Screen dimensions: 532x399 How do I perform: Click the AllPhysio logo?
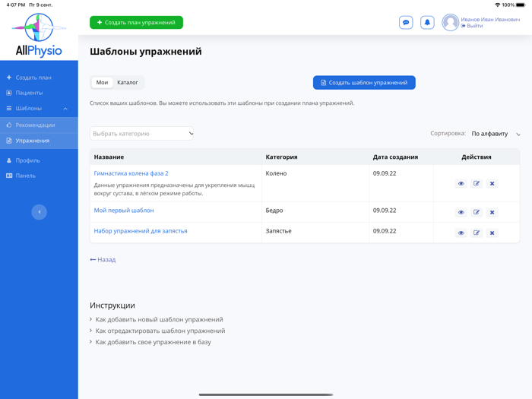[x=39, y=35]
